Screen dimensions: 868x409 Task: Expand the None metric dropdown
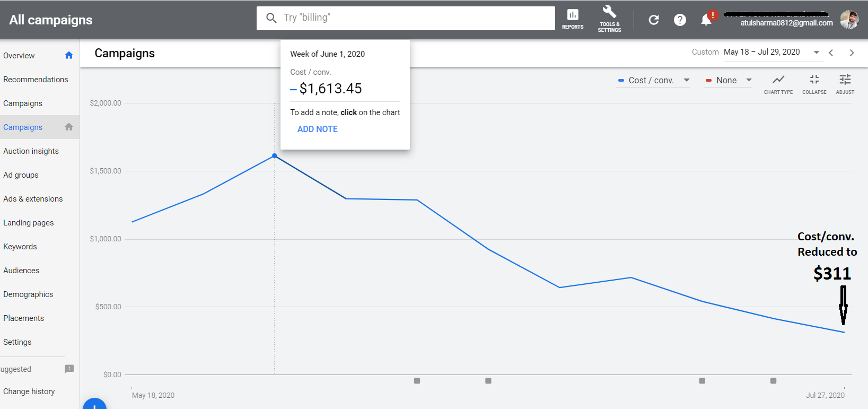point(729,81)
